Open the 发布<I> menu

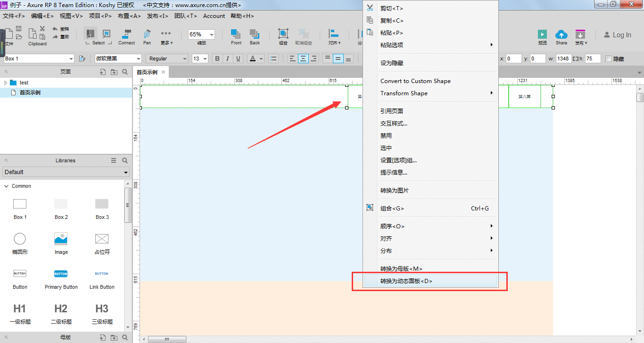point(157,16)
